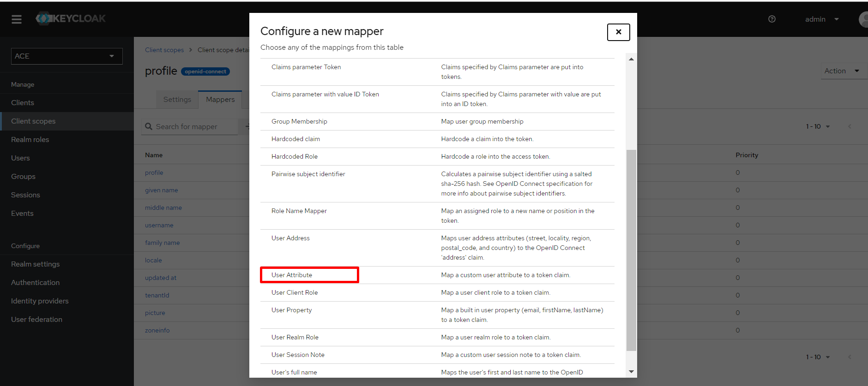This screenshot has height=386, width=868.
Task: Open the help question mark icon
Action: coord(772,19)
